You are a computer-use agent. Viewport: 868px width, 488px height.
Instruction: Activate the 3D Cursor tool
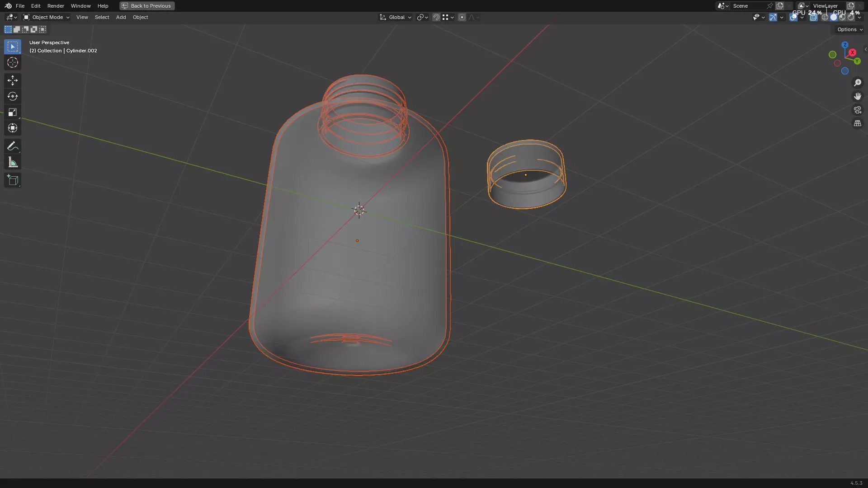click(13, 62)
